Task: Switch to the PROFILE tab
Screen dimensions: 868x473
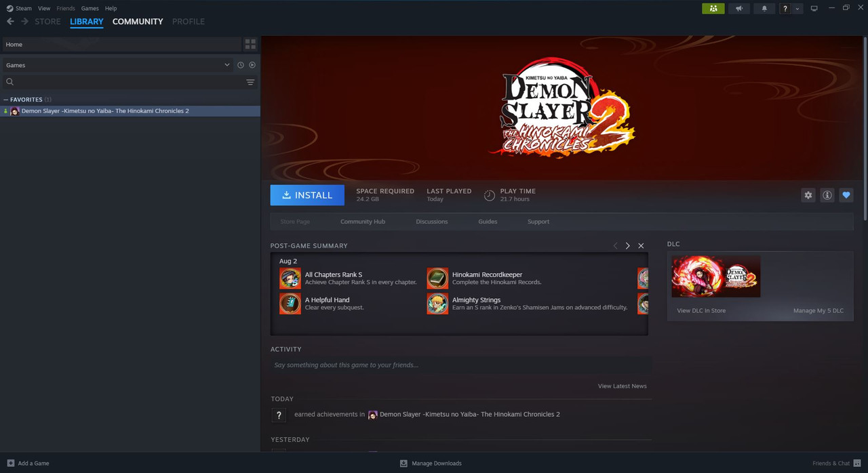Action: (x=189, y=22)
